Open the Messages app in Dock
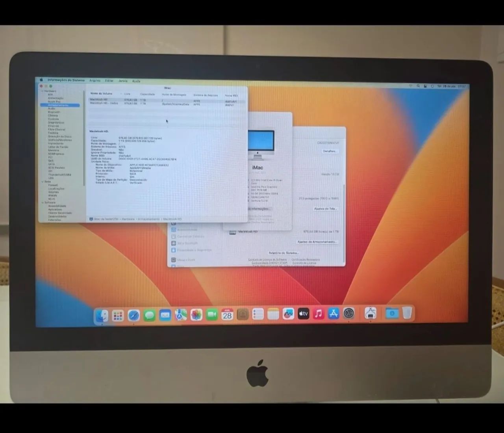This screenshot has height=433, width=504. [x=149, y=315]
